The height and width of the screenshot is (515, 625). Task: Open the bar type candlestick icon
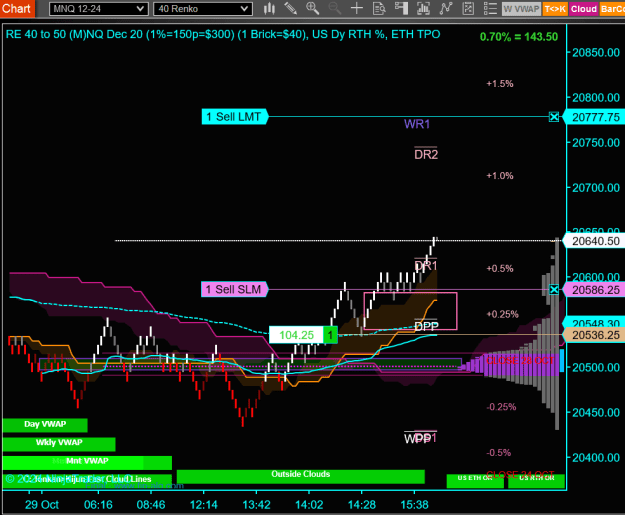click(x=269, y=8)
